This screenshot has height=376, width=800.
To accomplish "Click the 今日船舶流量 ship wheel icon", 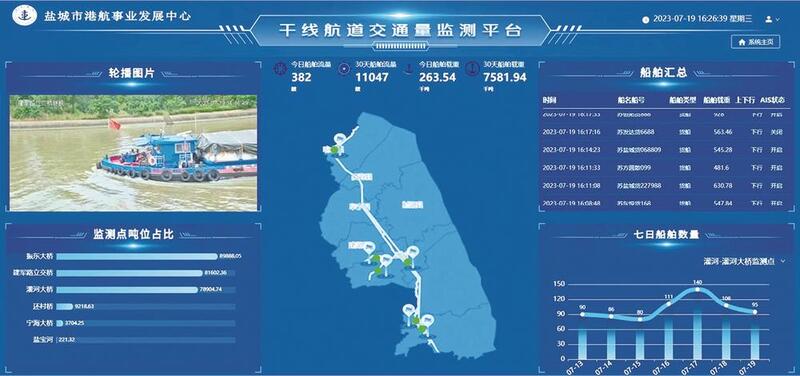I will 281,69.
